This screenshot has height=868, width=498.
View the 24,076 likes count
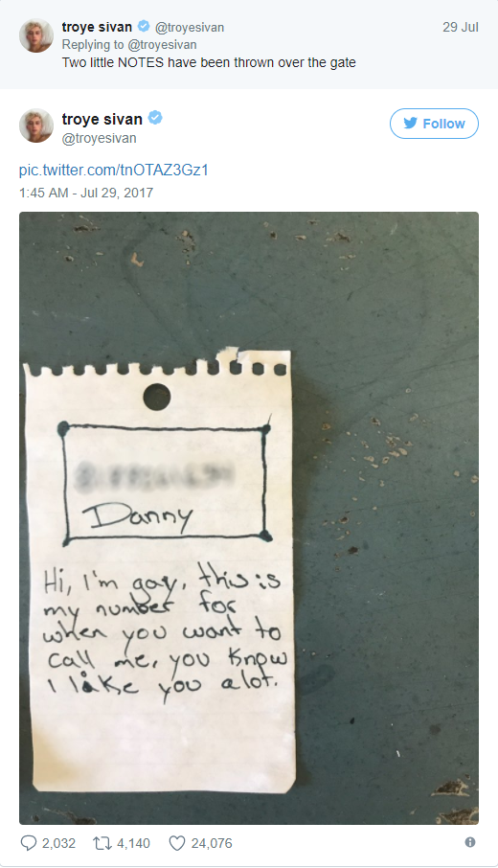coord(212,843)
